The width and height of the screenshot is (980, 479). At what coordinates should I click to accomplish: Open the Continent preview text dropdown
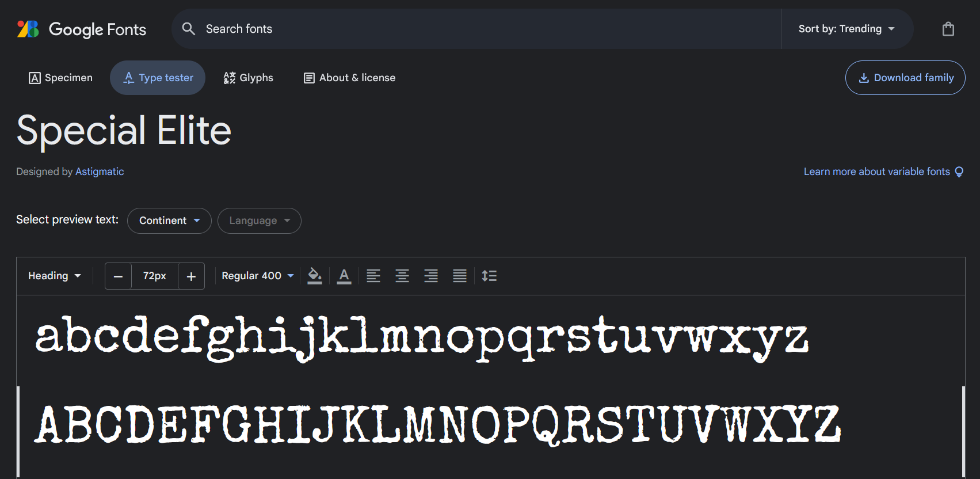pyautogui.click(x=169, y=221)
